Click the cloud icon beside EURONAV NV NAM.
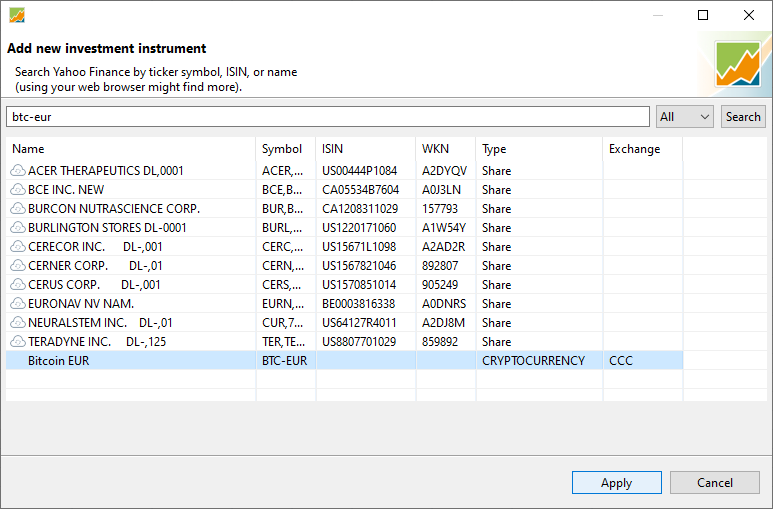This screenshot has width=773, height=509. (x=18, y=303)
